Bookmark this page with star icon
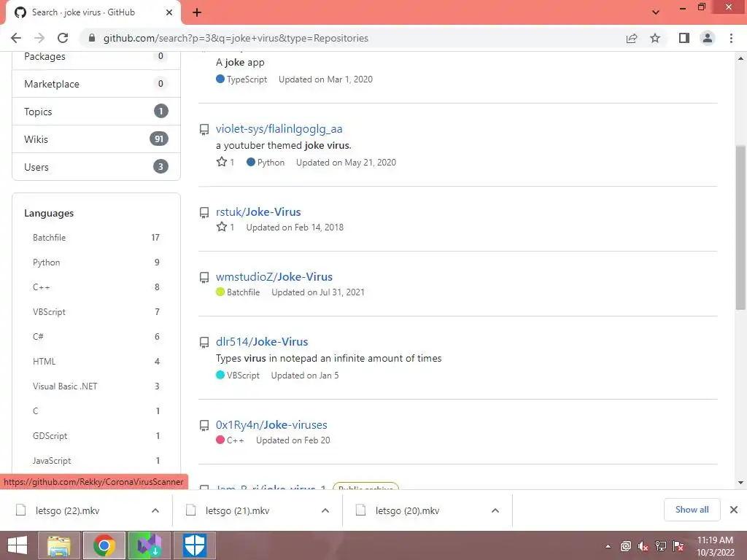This screenshot has width=747, height=560. (655, 38)
